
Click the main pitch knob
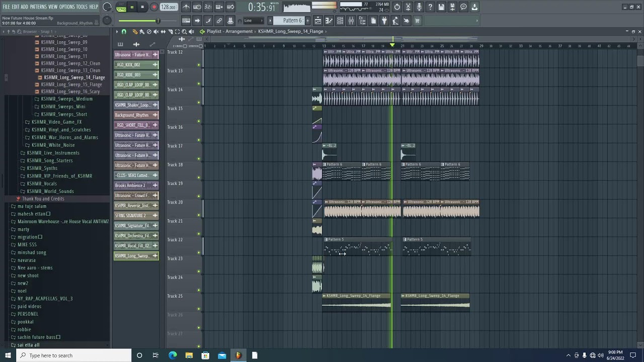[107, 20]
